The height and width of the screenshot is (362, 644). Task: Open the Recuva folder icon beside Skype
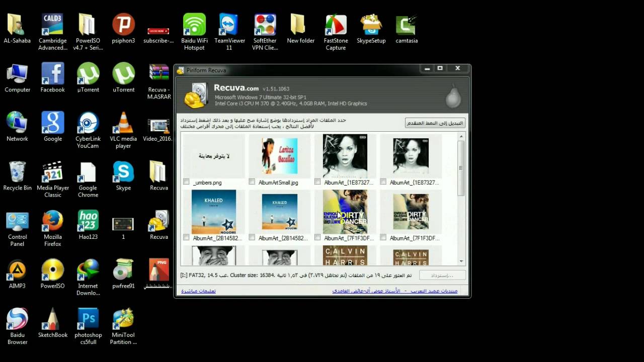158,176
